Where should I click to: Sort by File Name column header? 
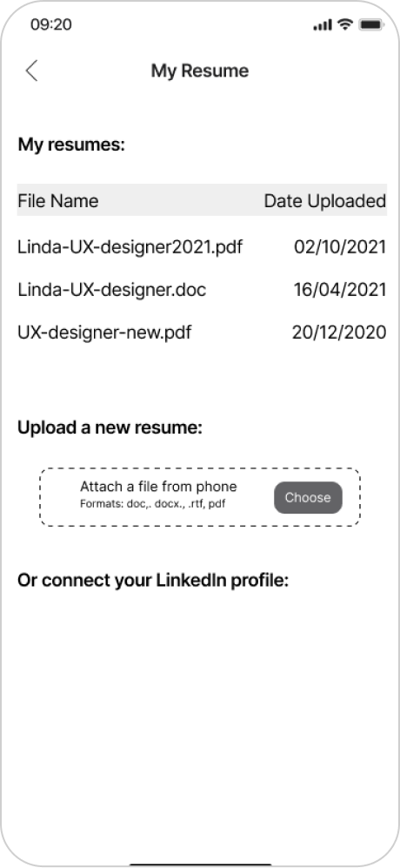(58, 200)
